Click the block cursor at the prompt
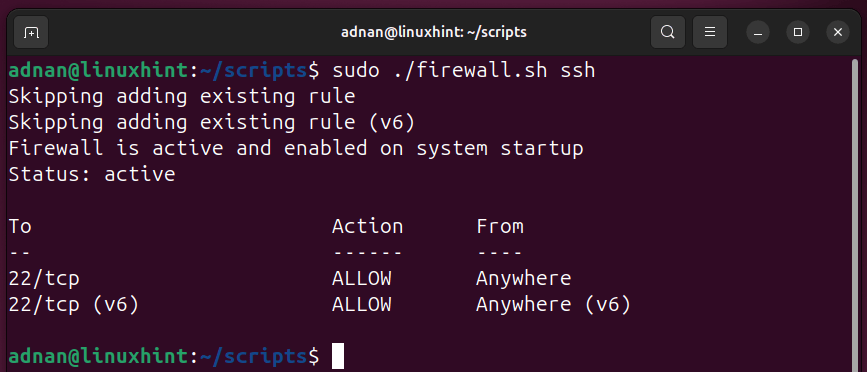867x372 pixels. click(338, 356)
